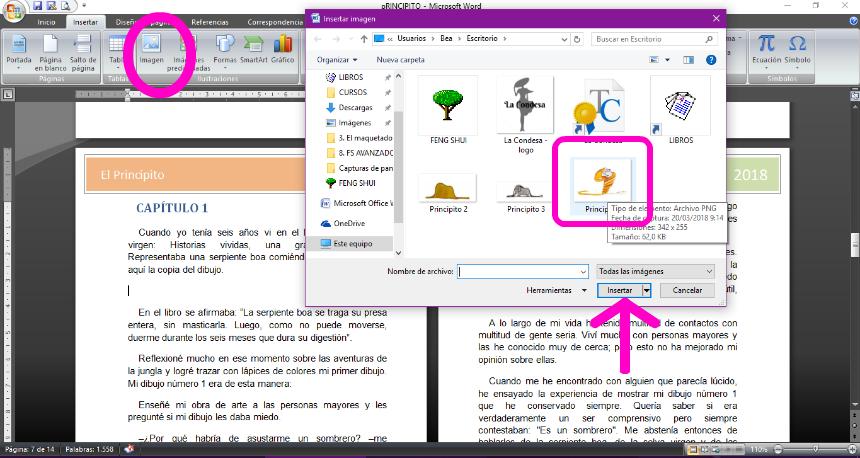Click the Save icon in quick access toolbar
This screenshot has width=860, height=458.
[37, 6]
